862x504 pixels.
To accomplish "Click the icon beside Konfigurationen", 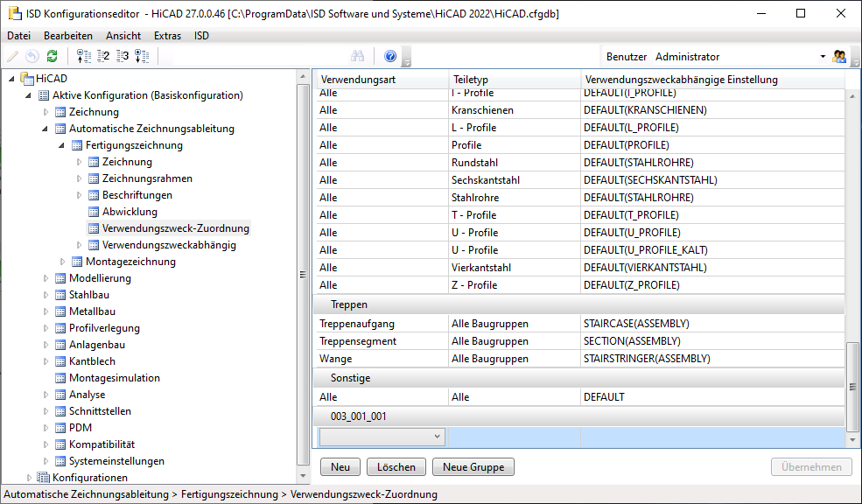I will pos(43,477).
